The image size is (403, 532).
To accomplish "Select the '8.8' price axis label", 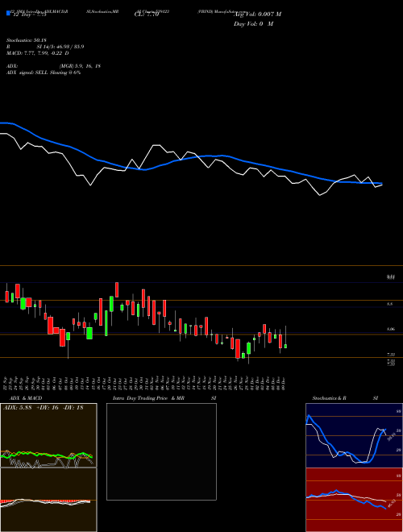I will point(390,305).
